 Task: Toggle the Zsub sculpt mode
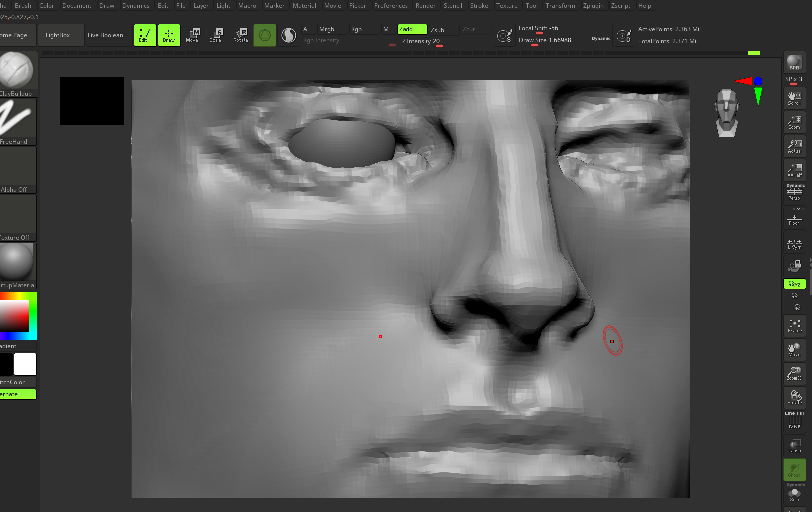pyautogui.click(x=444, y=30)
